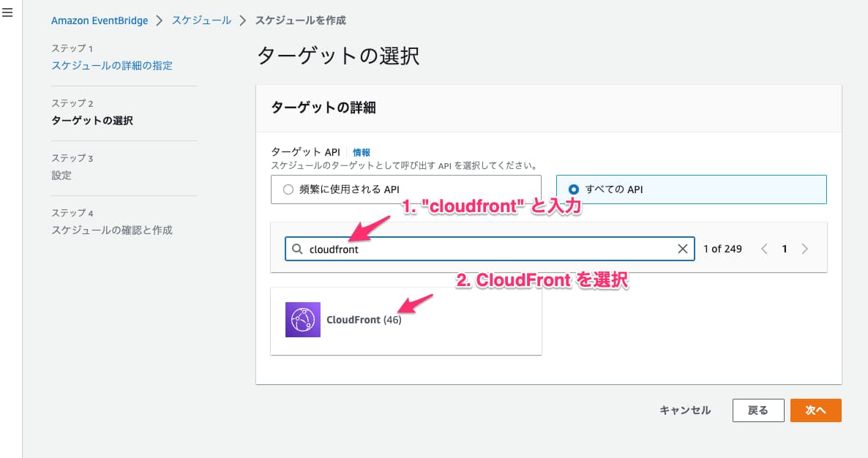
Task: Click the search magnifier icon
Action: pos(297,249)
